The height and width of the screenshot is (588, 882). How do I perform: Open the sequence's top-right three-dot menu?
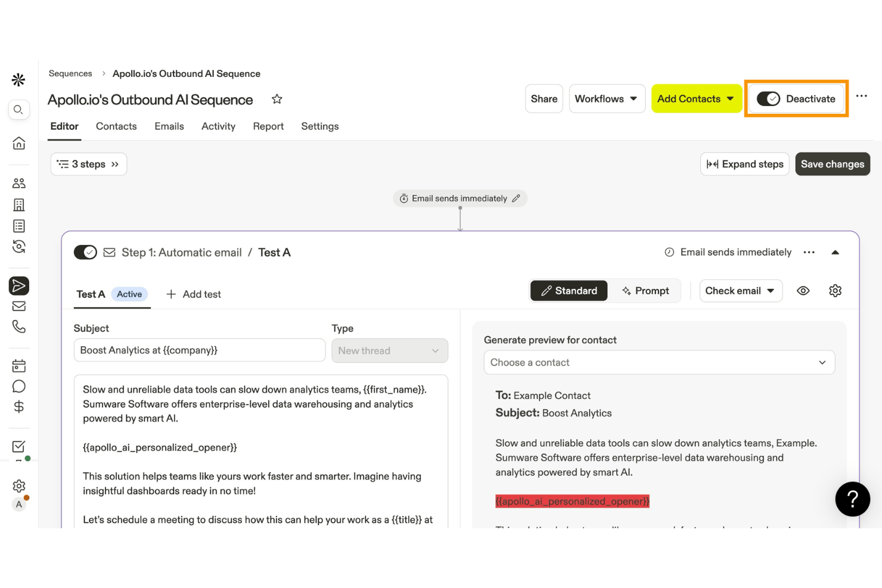pyautogui.click(x=861, y=96)
